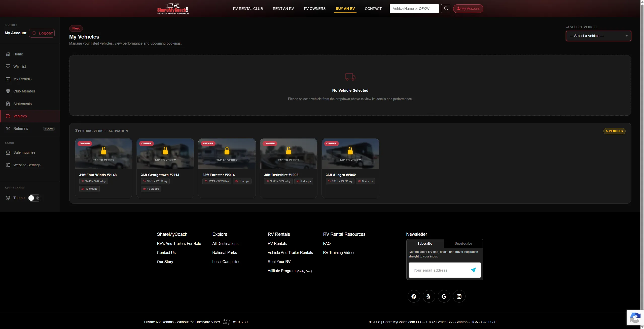Open RV's And Trailers For Sale link
The width and height of the screenshot is (644, 329).
[x=179, y=244]
